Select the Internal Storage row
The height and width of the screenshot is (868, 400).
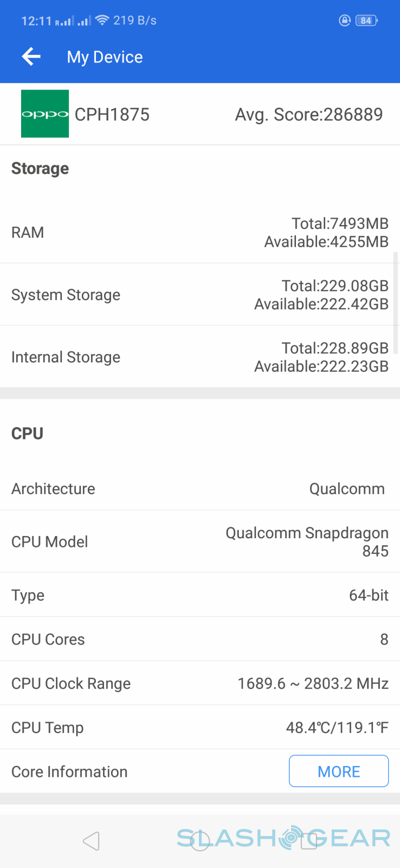click(199, 357)
